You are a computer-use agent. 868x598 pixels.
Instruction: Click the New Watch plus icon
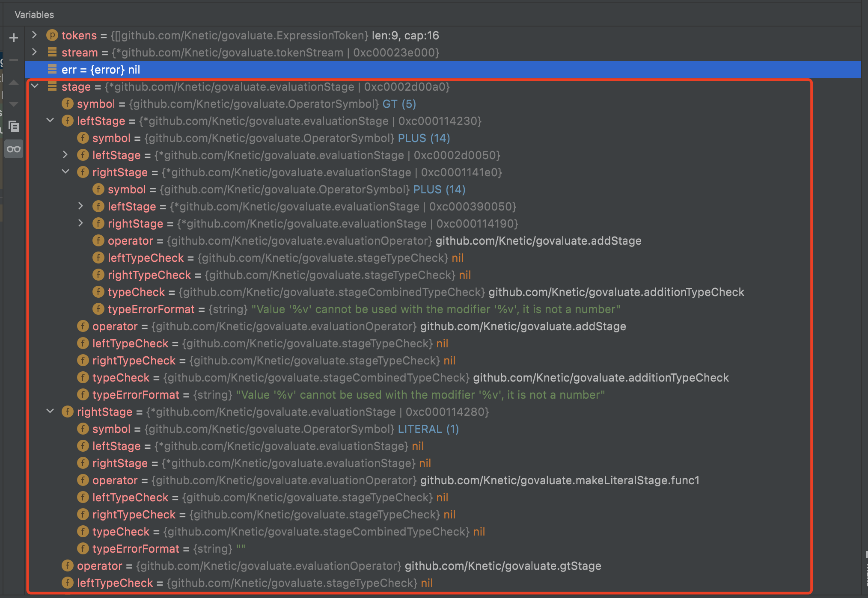(14, 38)
